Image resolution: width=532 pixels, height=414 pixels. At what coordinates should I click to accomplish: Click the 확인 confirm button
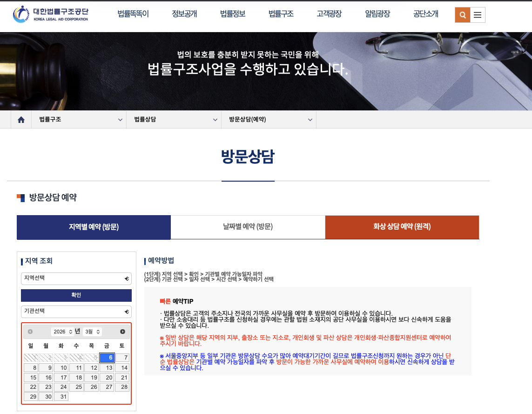pyautogui.click(x=76, y=295)
